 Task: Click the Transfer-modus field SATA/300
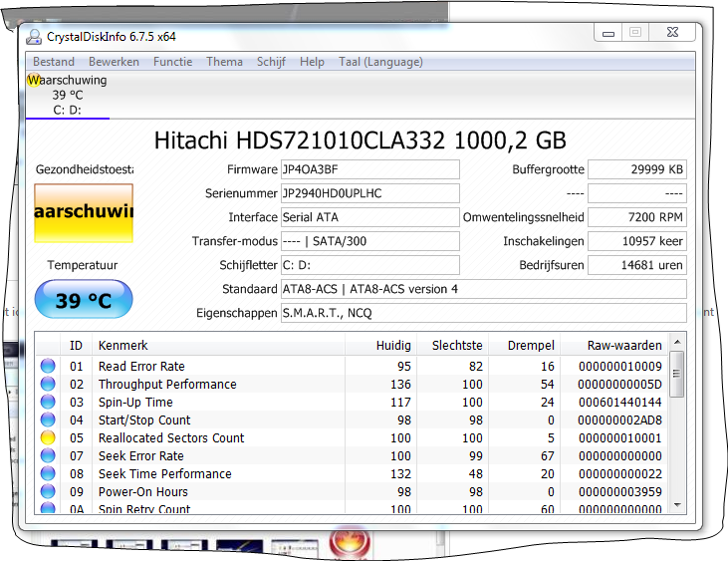370,241
